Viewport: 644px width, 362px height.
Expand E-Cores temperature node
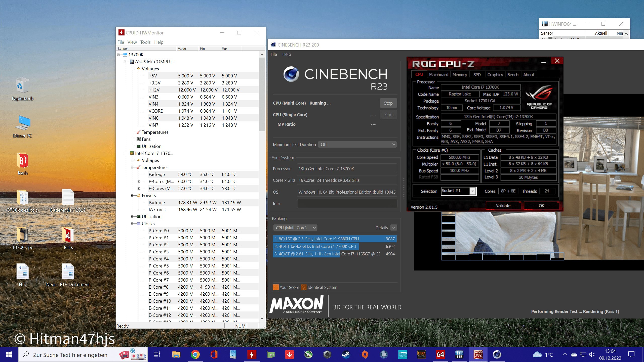click(139, 188)
